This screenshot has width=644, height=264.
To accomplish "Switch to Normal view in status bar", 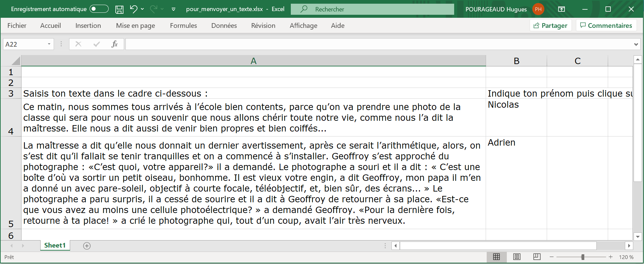I will coord(496,257).
